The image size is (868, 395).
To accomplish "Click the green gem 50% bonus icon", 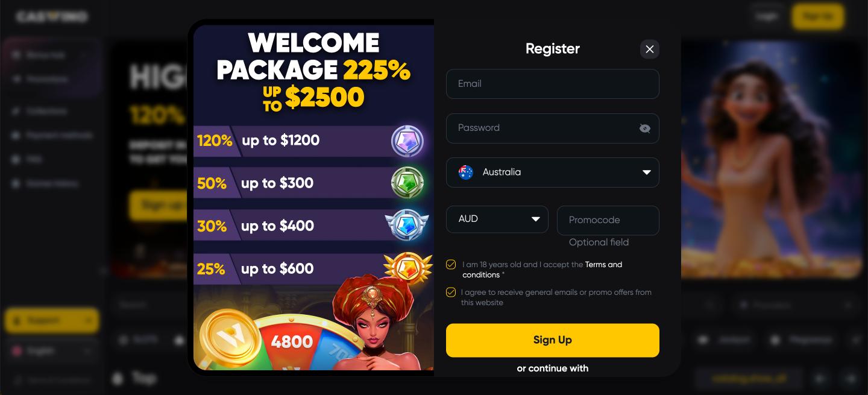I will coord(407,183).
